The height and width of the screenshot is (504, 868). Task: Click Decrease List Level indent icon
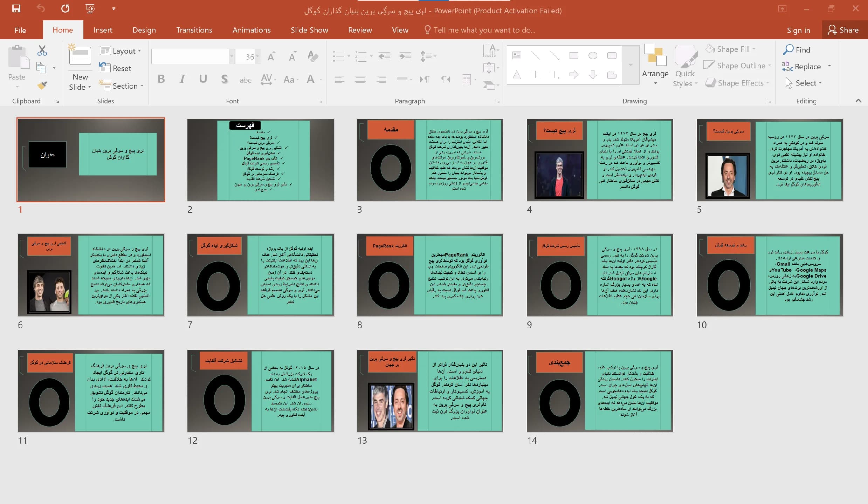tap(384, 56)
